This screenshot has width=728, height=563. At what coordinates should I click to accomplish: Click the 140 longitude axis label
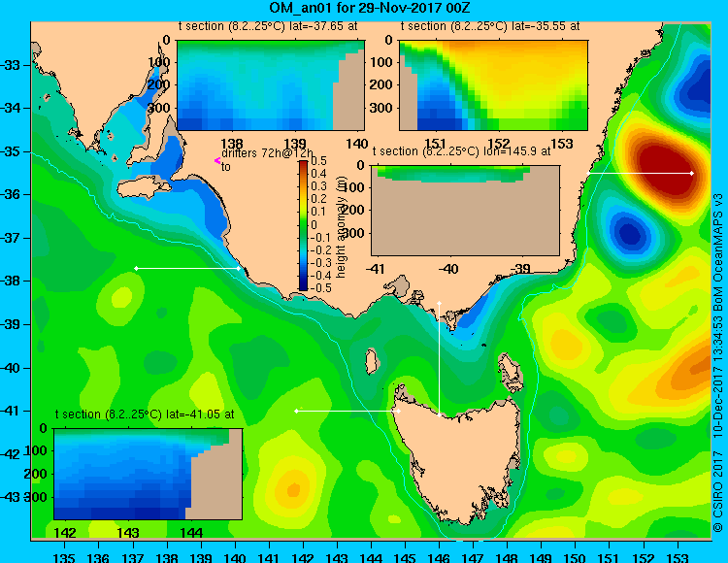point(235,558)
